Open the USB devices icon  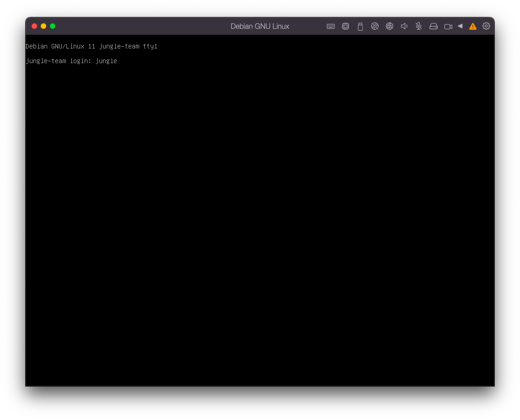pos(360,27)
